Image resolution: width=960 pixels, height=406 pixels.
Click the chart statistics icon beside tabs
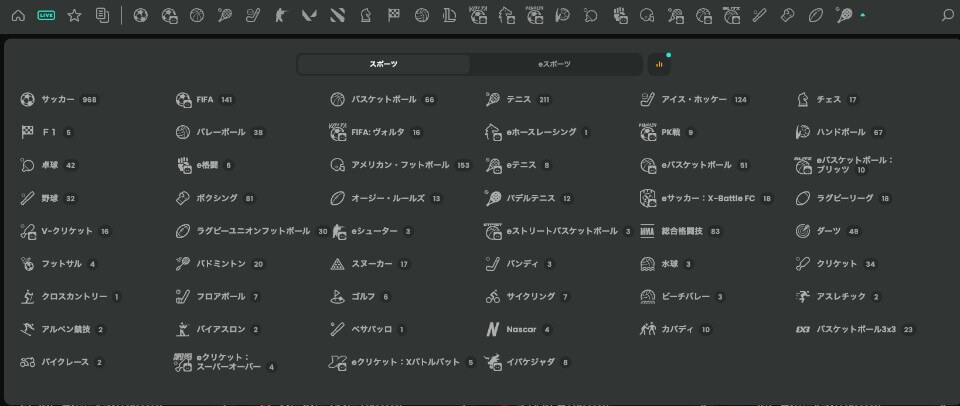click(x=659, y=64)
